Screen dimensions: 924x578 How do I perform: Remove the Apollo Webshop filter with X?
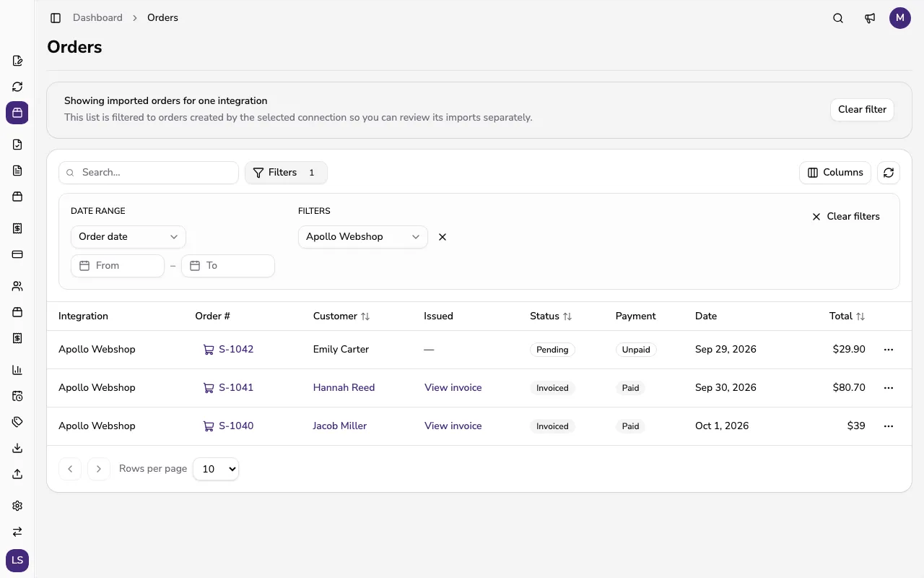click(x=443, y=237)
